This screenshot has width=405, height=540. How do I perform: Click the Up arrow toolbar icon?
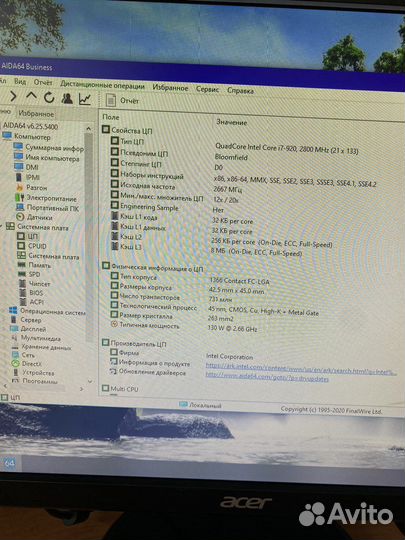click(x=31, y=96)
